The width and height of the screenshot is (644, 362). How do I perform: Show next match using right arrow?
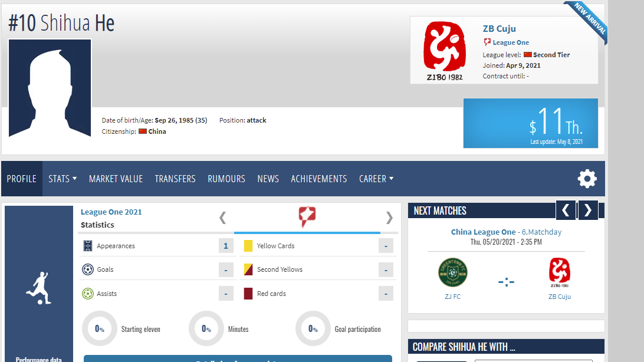(588, 210)
